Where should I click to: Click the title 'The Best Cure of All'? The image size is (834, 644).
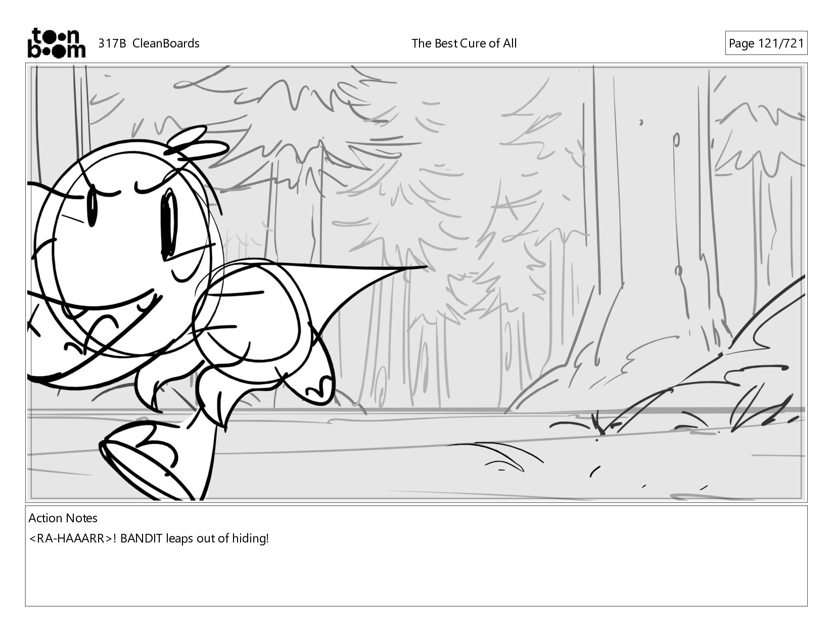coord(464,43)
